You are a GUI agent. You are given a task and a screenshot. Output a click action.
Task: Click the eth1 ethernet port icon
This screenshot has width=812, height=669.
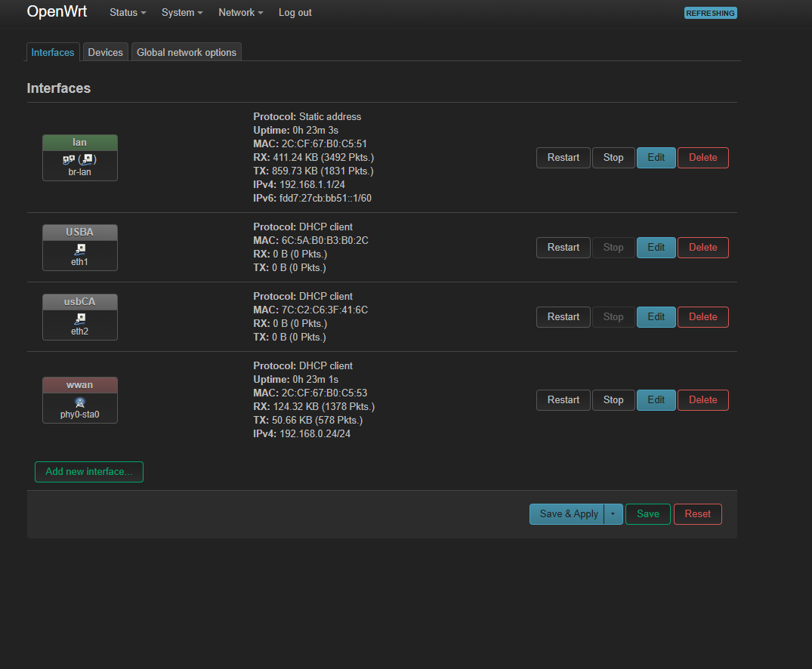tap(80, 248)
